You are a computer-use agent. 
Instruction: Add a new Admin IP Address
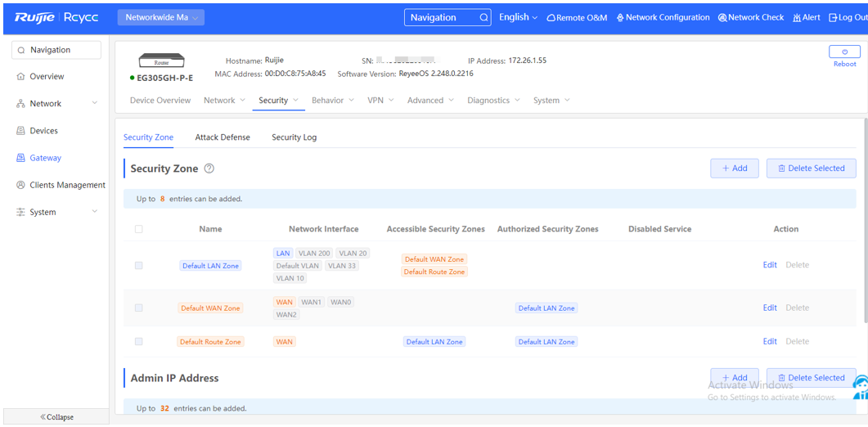click(x=735, y=378)
